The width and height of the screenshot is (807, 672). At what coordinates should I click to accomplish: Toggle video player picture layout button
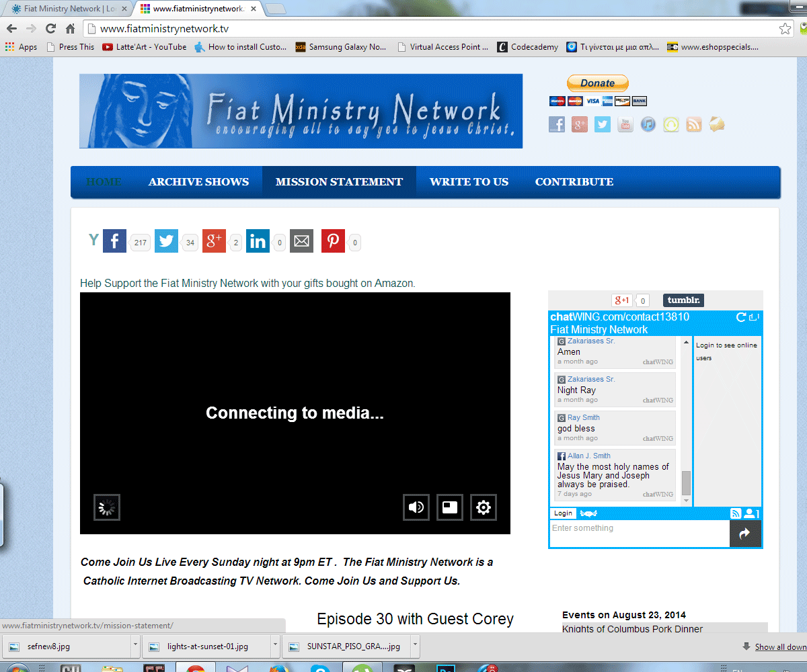pyautogui.click(x=450, y=507)
